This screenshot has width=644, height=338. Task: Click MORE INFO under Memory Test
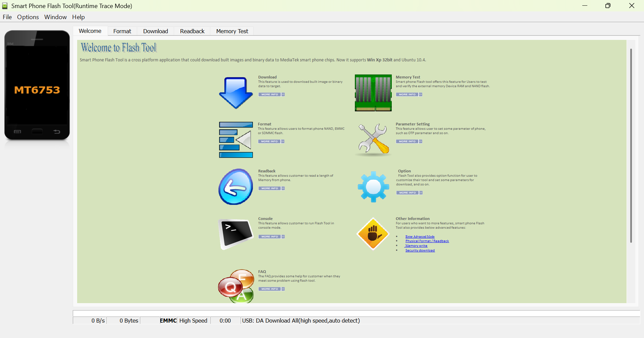pos(407,95)
